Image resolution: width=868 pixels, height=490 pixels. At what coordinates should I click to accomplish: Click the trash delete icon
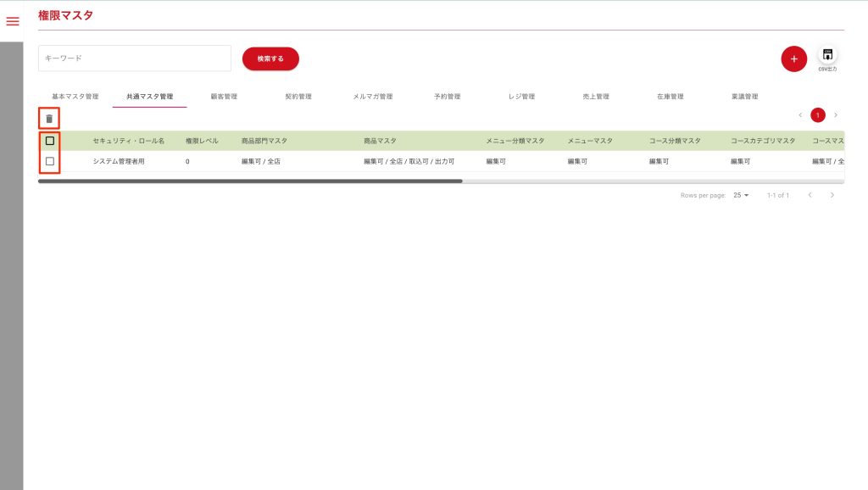(x=49, y=119)
